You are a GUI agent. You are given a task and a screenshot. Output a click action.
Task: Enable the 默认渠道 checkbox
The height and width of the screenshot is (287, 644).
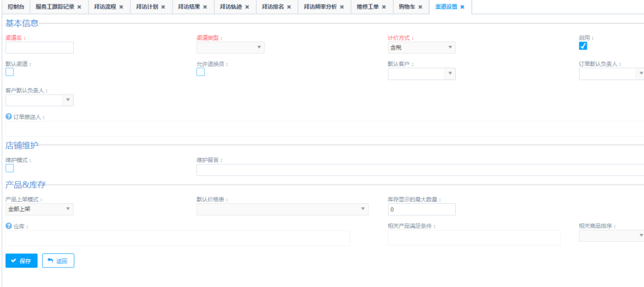9,72
